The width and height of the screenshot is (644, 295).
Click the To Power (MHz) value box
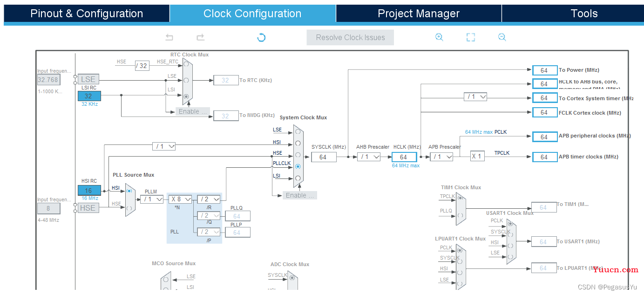pyautogui.click(x=544, y=70)
